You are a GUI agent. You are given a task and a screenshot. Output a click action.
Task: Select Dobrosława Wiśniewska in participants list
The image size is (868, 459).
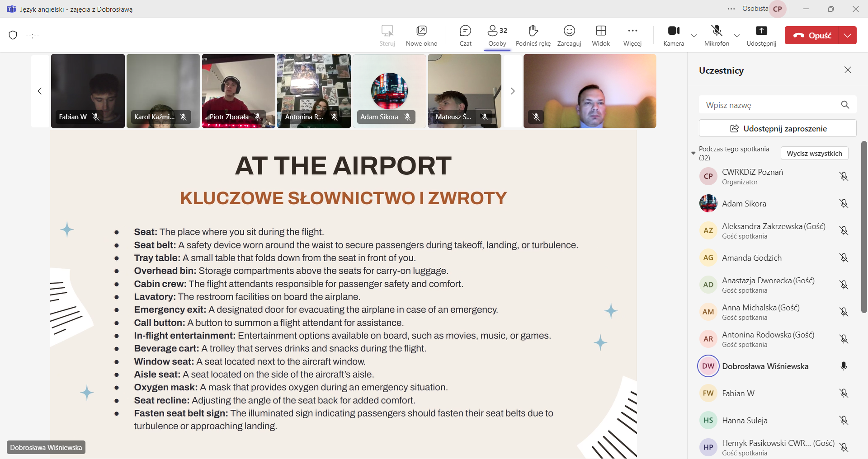pyautogui.click(x=774, y=366)
